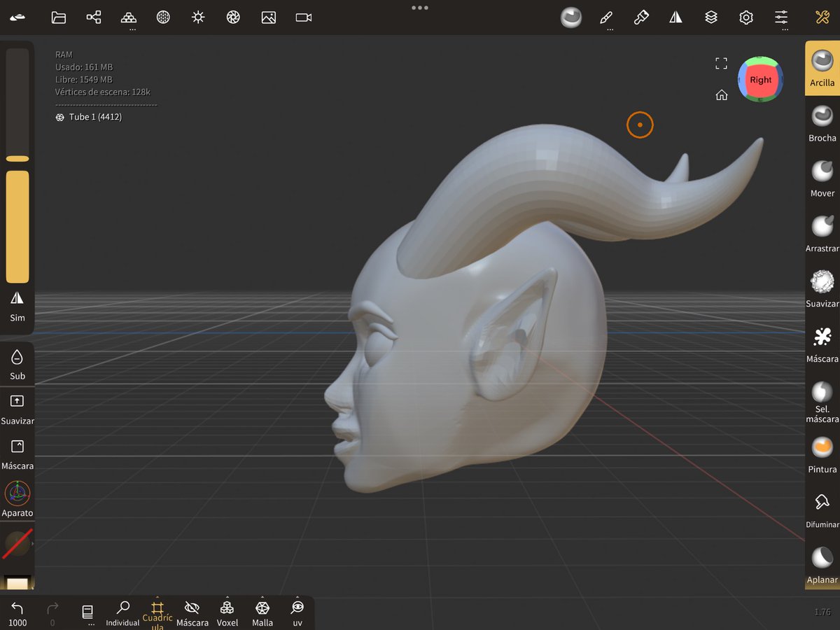Click the upper radius slider
The width and height of the screenshot is (840, 630).
click(x=17, y=105)
